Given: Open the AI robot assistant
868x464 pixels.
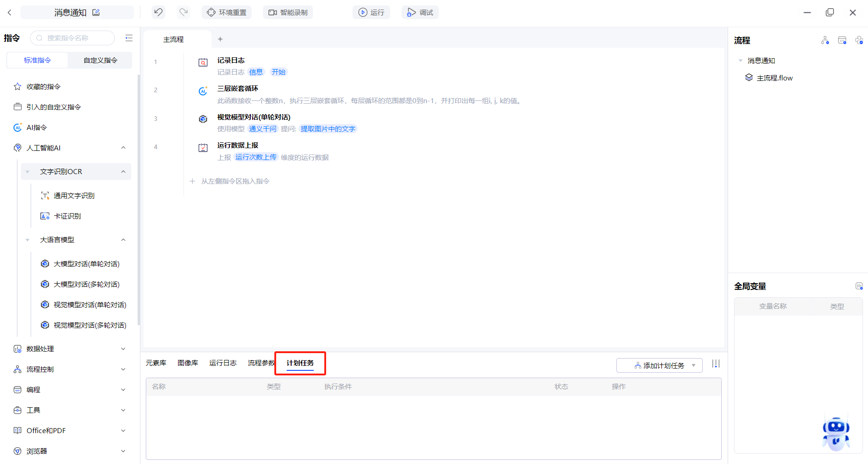Looking at the screenshot, I should [x=836, y=433].
